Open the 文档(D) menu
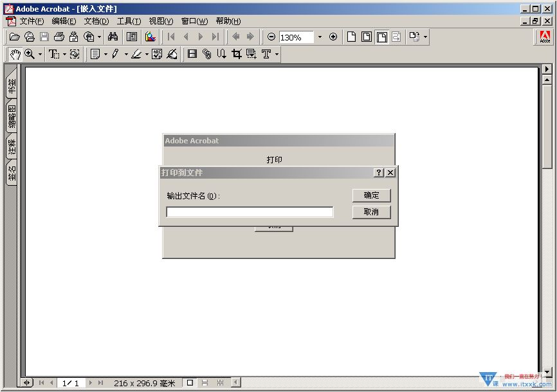 pyautogui.click(x=96, y=21)
